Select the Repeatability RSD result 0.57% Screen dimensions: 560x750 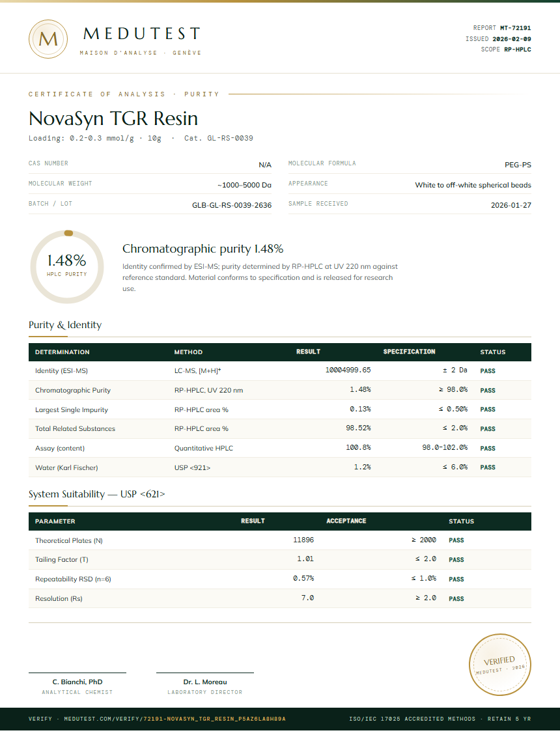303,579
